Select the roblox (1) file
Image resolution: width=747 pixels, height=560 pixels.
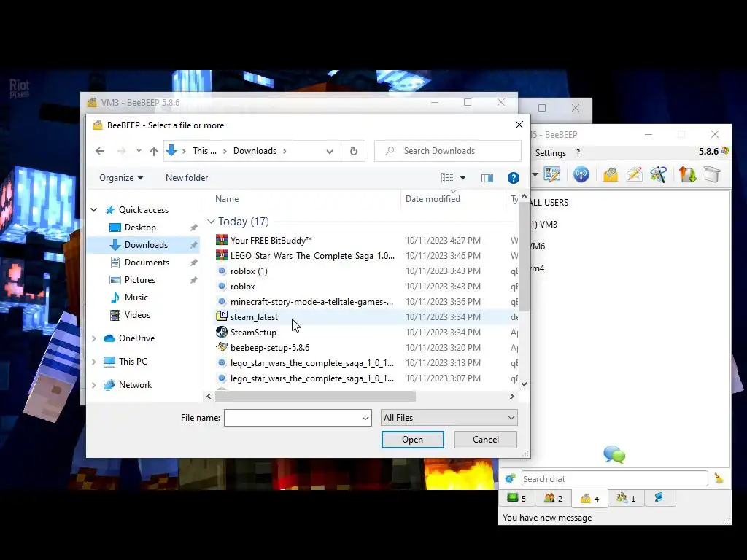click(365, 271)
